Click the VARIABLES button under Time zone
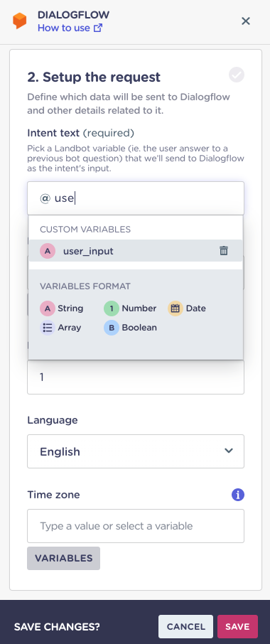 pyautogui.click(x=64, y=558)
